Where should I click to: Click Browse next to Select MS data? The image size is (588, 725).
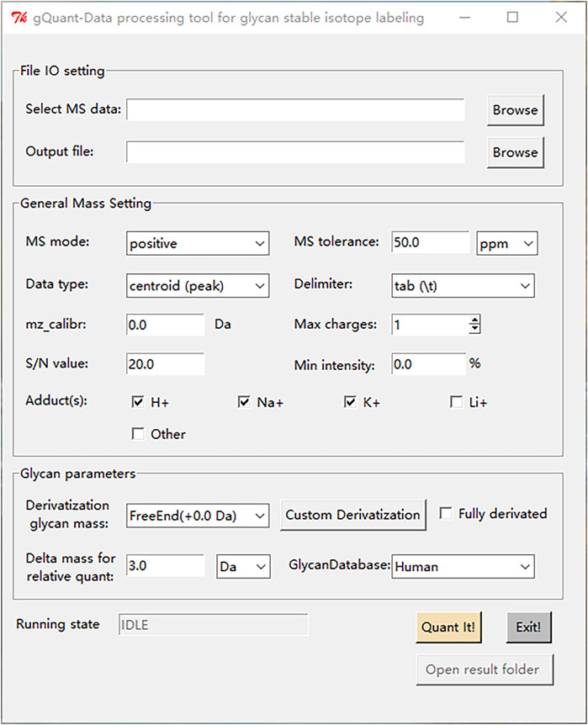tap(516, 110)
